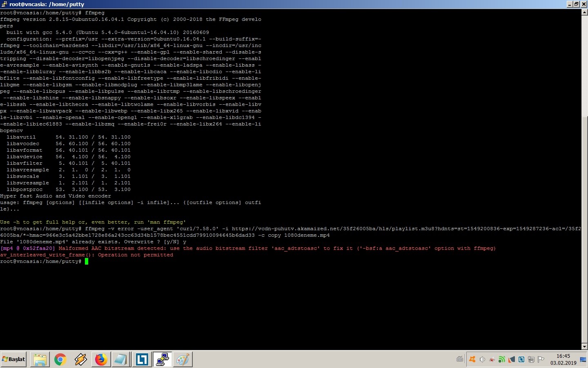
Task: Open the Avast antivirus tray icon
Action: click(x=472, y=359)
